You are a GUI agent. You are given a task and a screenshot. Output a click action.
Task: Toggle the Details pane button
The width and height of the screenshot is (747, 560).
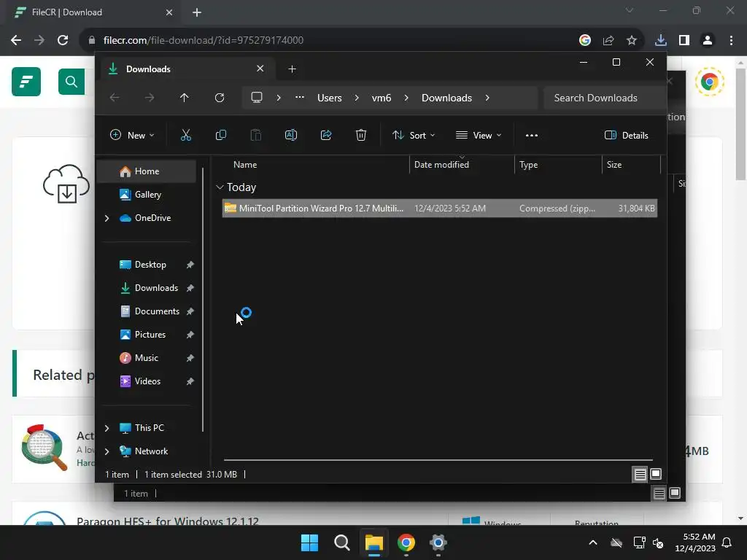(x=626, y=135)
